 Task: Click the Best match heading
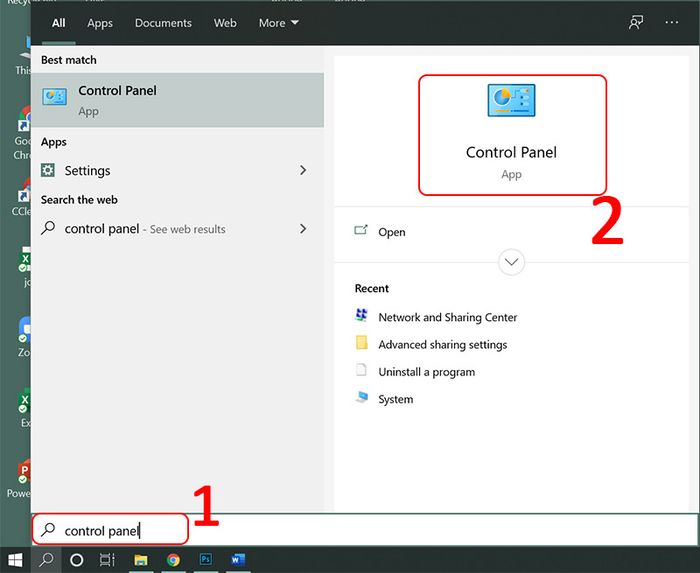click(69, 60)
